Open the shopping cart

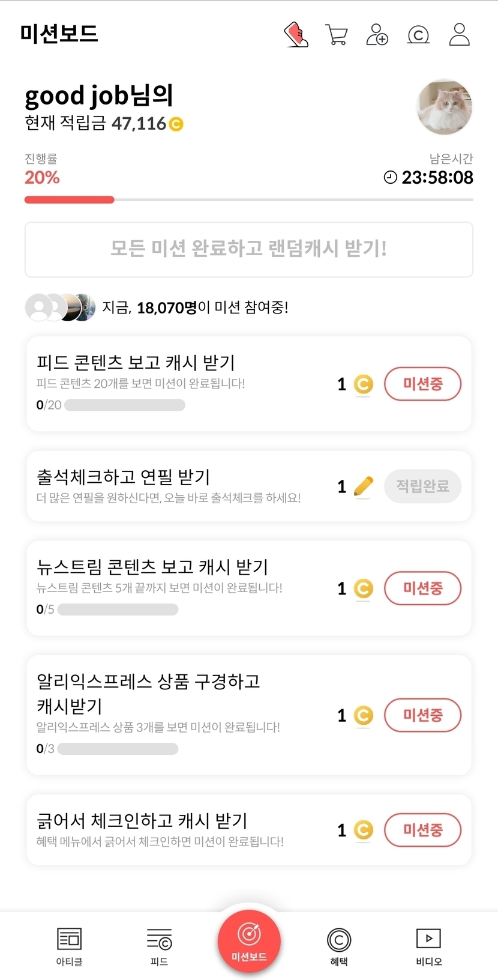click(x=337, y=34)
